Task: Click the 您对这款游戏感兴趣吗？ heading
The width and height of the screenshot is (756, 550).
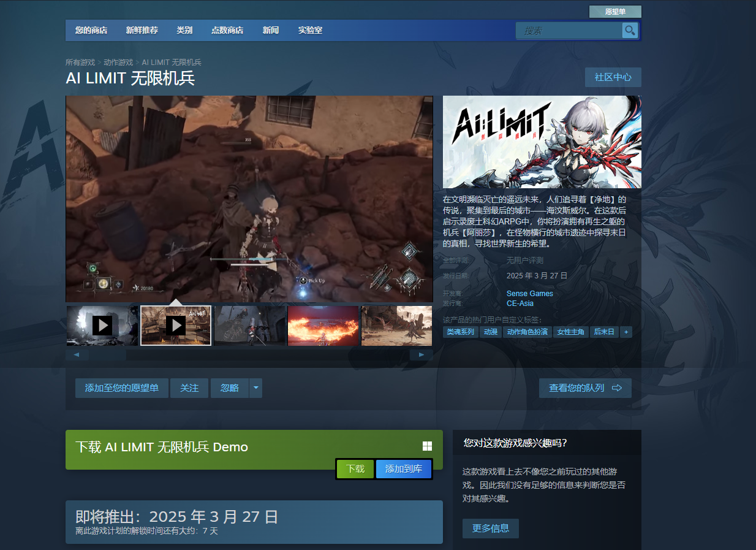Action: (x=515, y=442)
